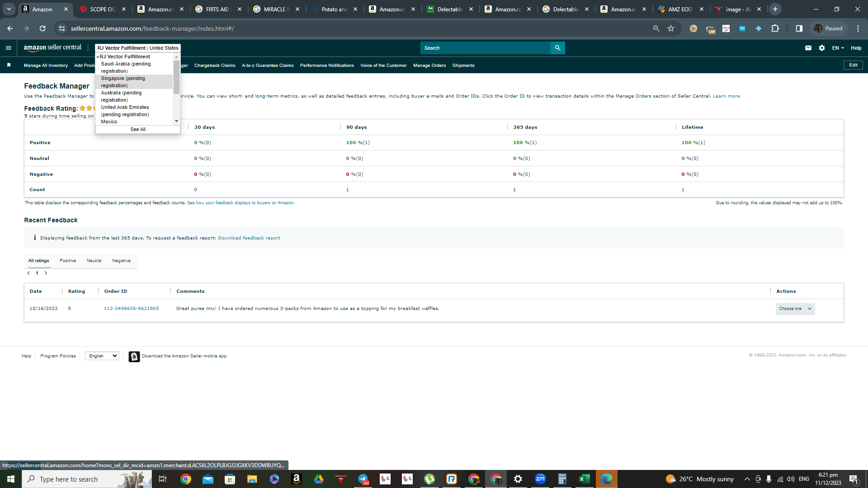Click the Amazon Seller Central logo

point(52,48)
